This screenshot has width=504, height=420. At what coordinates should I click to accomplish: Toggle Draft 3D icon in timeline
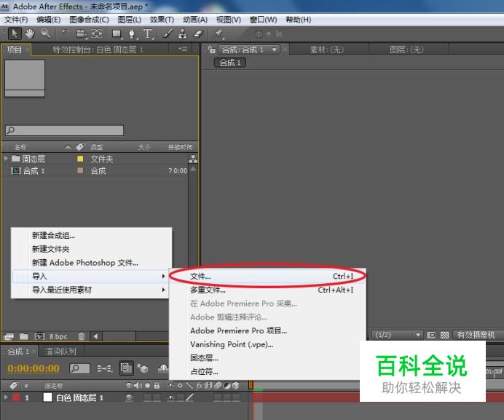(142, 368)
